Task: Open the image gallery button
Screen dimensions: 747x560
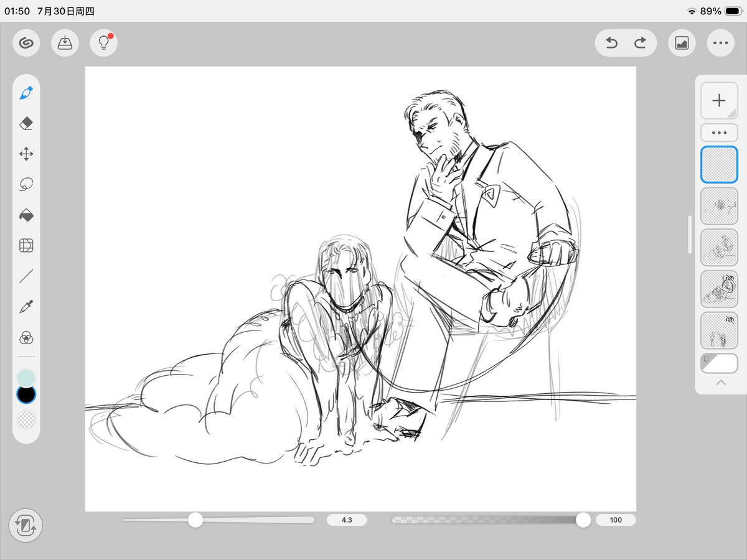Action: point(682,43)
